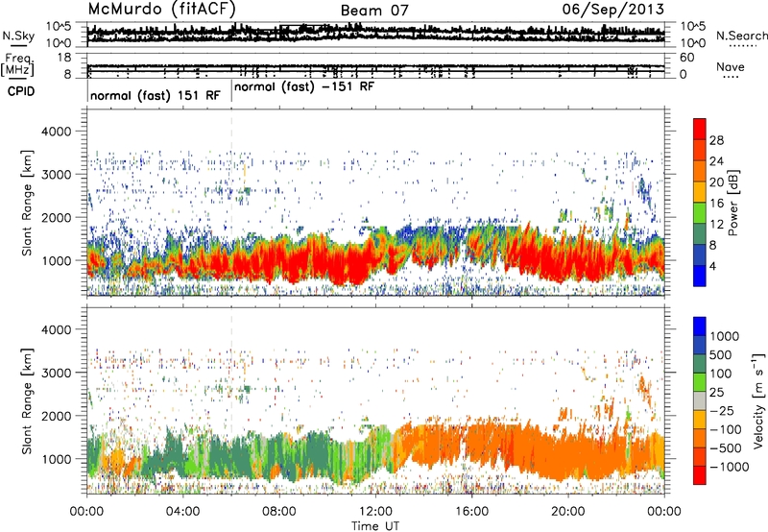The width and height of the screenshot is (768, 532).
Task: Click the red bottom of velocity colorbar
Action: 700,475
